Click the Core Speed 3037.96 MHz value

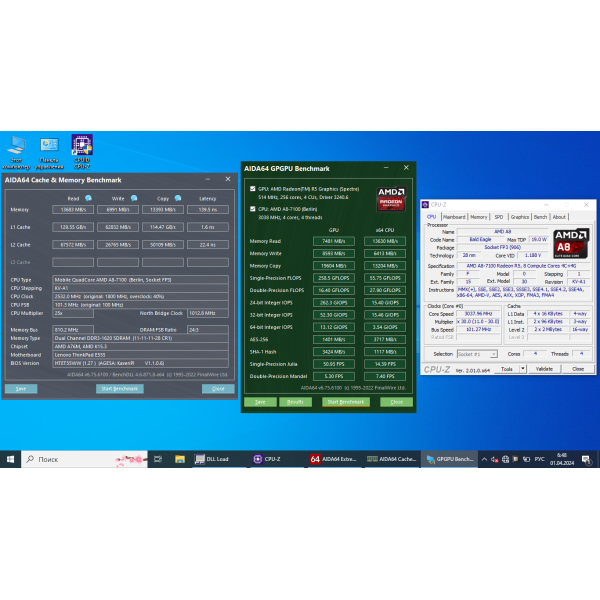click(x=478, y=314)
